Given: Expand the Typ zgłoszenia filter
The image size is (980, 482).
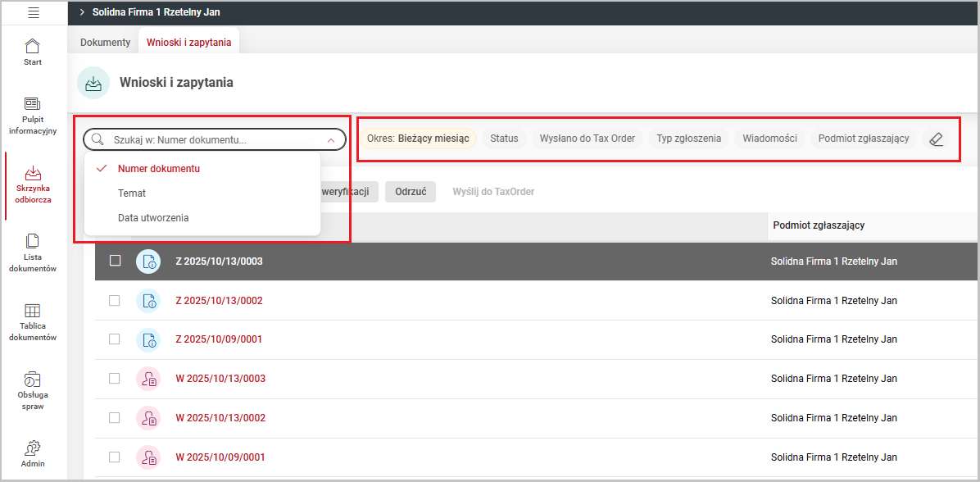Looking at the screenshot, I should (x=688, y=139).
